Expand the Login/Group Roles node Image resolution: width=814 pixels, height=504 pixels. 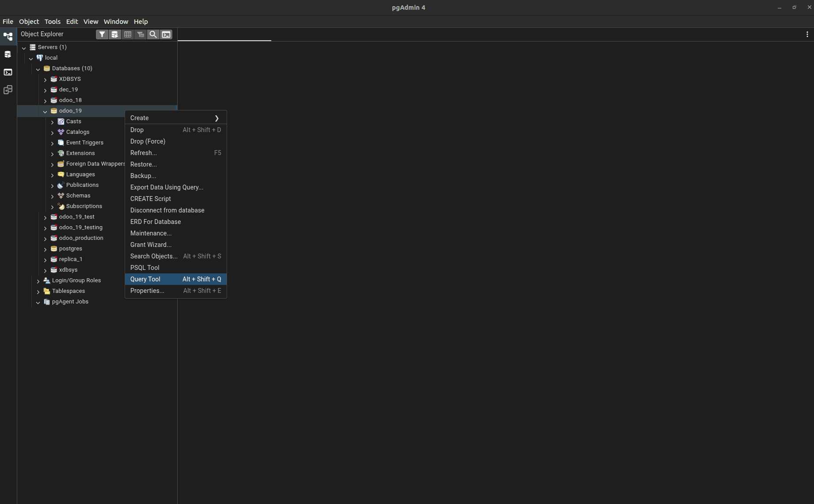pos(38,280)
